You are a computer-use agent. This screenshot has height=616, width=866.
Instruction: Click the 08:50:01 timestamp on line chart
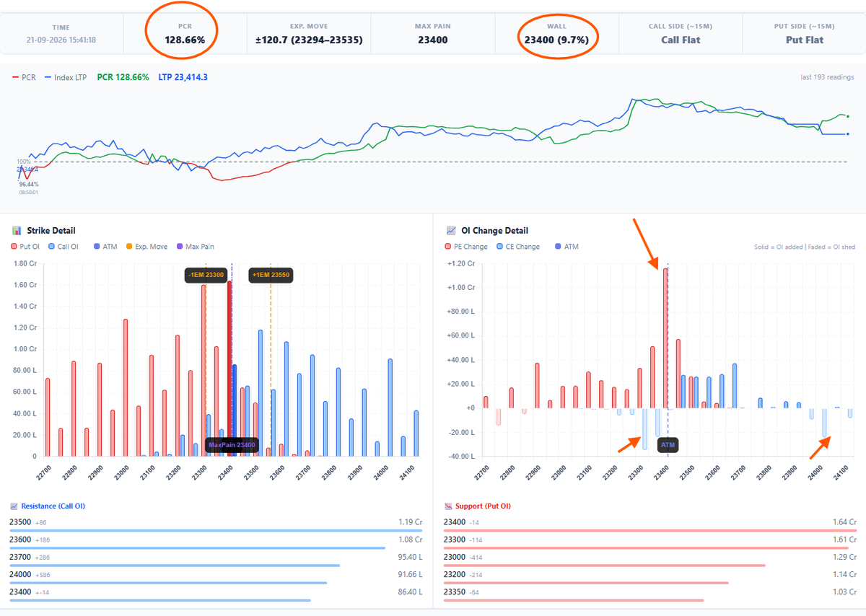[29, 192]
